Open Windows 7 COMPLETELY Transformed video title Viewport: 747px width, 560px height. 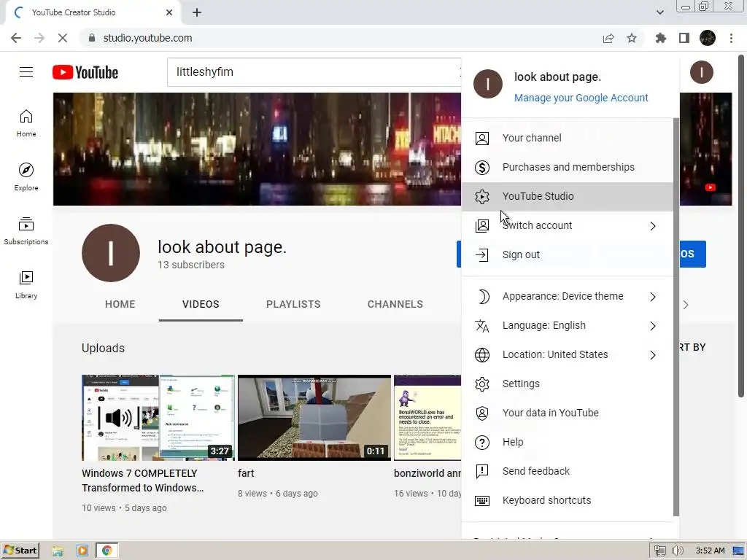pyautogui.click(x=143, y=481)
